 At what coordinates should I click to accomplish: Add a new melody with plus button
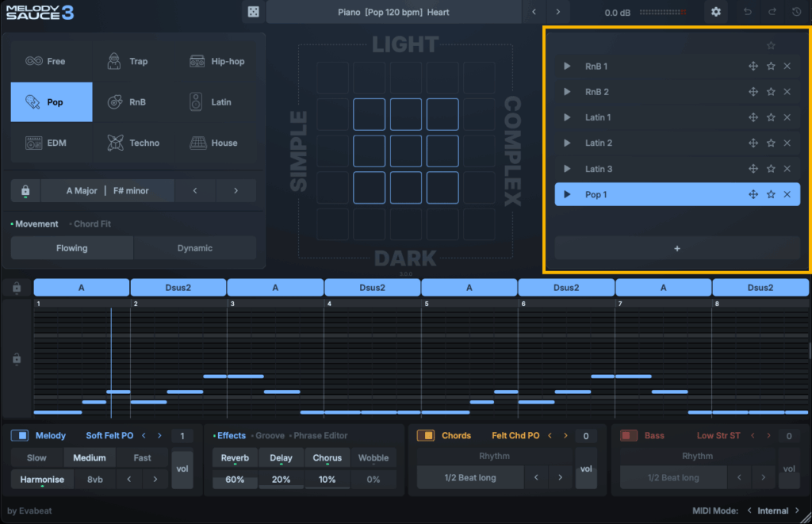[677, 249]
